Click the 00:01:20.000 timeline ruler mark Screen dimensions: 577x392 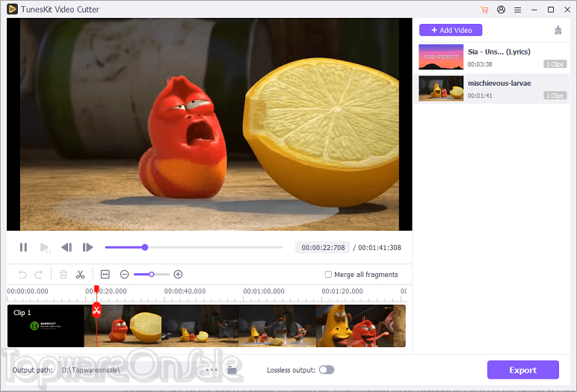pyautogui.click(x=342, y=291)
